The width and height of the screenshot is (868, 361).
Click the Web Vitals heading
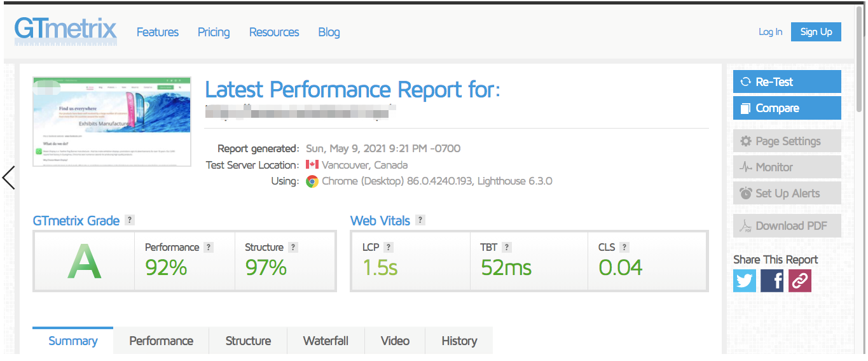380,221
